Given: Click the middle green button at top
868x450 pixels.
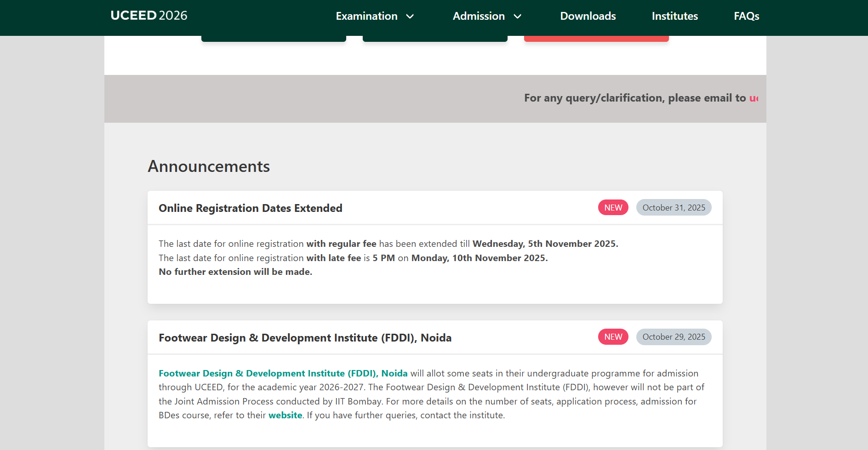Looking at the screenshot, I should (x=435, y=38).
